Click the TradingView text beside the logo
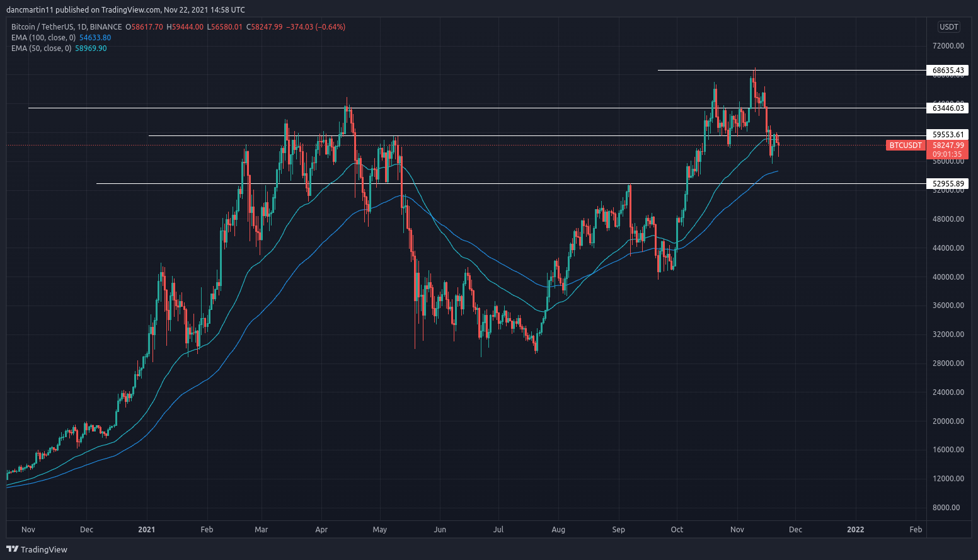Screen dimensions: 978x560 [x=43, y=550]
